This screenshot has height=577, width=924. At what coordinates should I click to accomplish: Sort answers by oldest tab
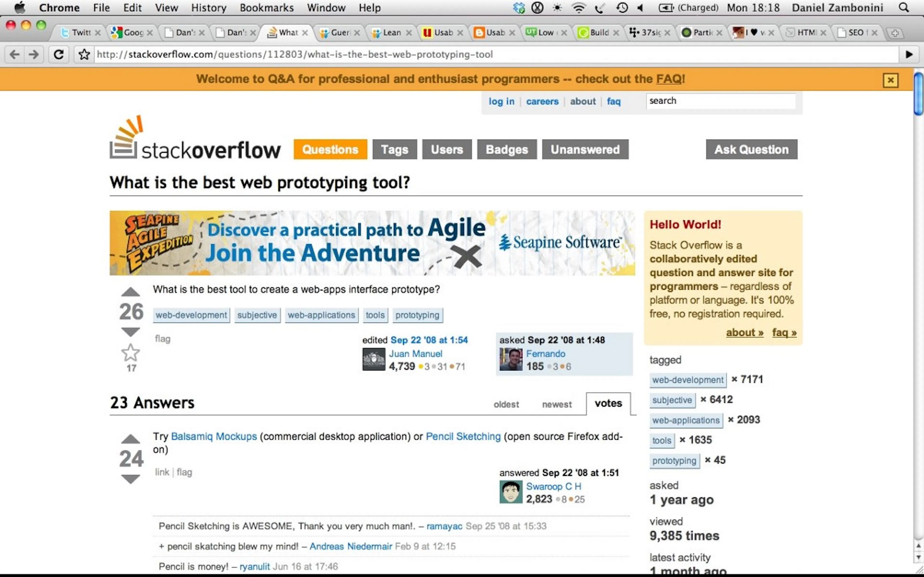click(506, 404)
